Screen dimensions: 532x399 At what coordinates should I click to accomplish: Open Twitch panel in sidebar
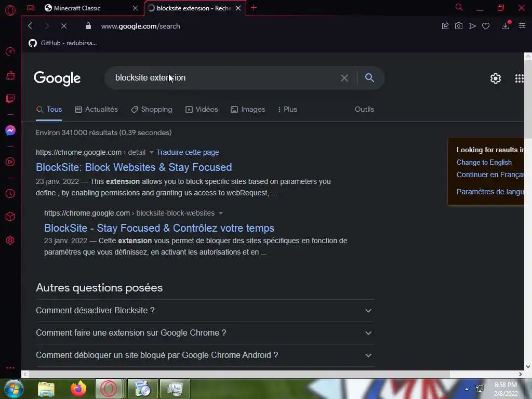coord(10,99)
